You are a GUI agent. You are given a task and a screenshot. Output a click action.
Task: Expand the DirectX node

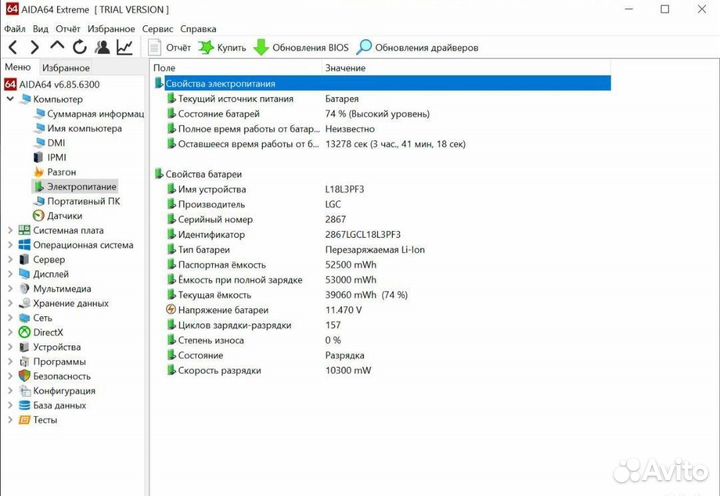(10, 333)
